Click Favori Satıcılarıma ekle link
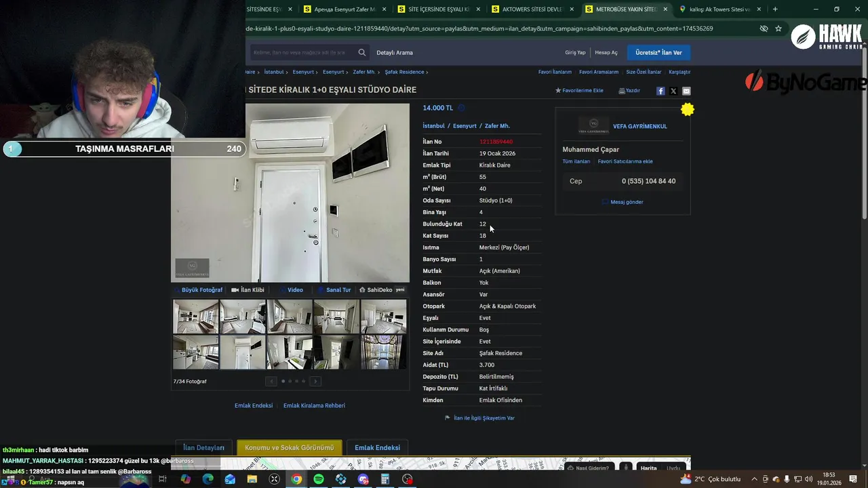The image size is (868, 488). pyautogui.click(x=625, y=162)
